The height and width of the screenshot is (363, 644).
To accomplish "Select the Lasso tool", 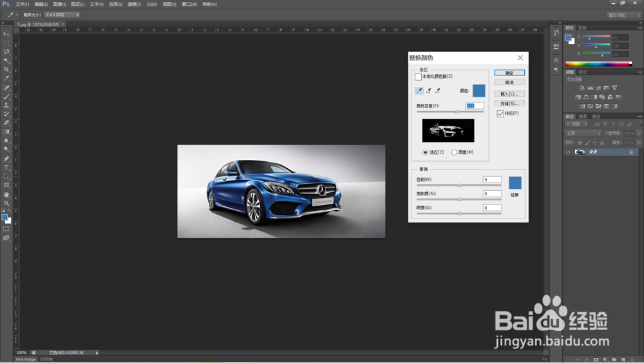I will point(6,52).
